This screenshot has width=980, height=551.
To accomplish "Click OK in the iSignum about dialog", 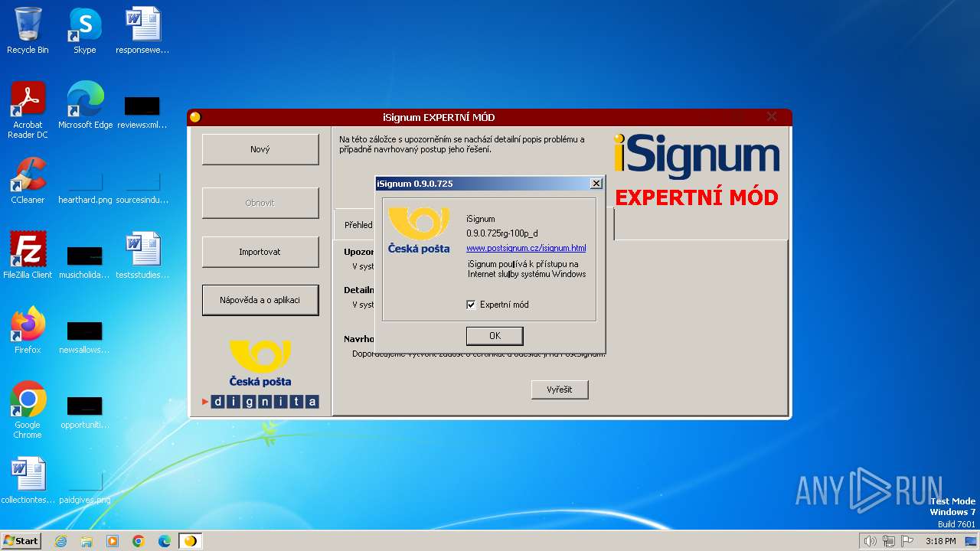I will pyautogui.click(x=495, y=336).
